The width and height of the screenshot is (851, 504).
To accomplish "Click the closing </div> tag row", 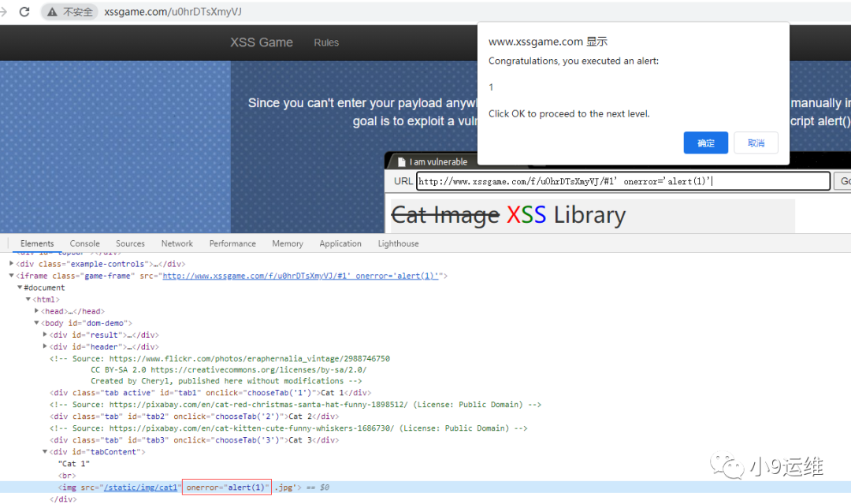I will 63,499.
